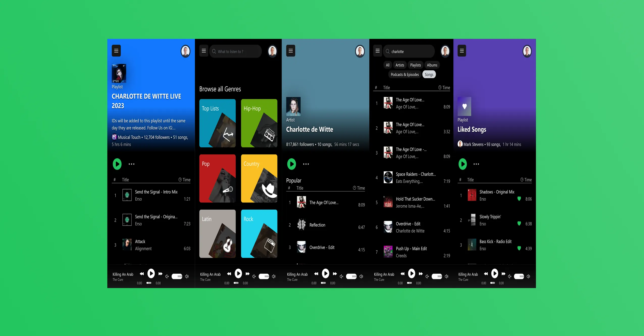Click volume-up speaker icon on blue playlist screen player
Image resolution: width=644 pixels, height=336 pixels.
(187, 276)
